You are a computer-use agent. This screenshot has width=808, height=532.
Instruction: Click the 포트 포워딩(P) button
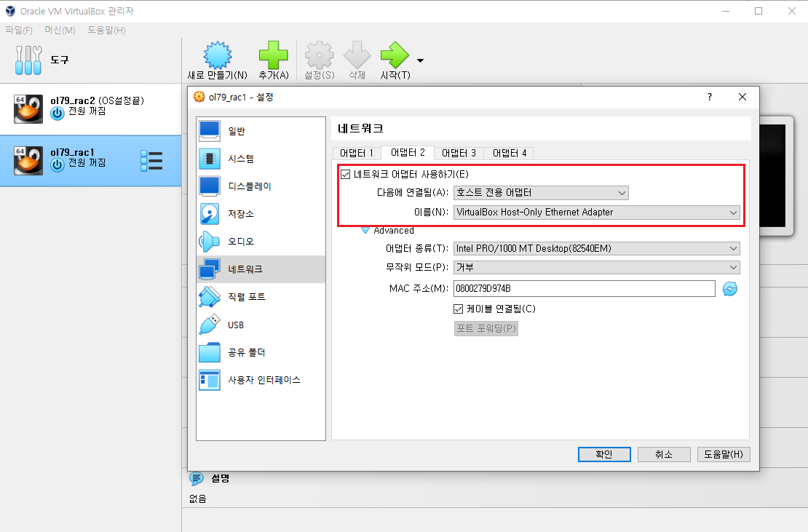pos(486,328)
